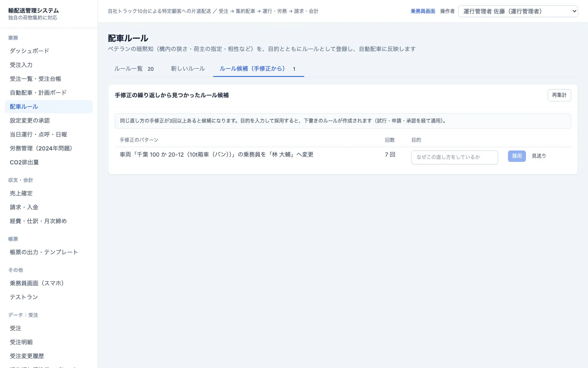This screenshot has height=368, width=588.
Task: Click 見送り for the rule candidate
Action: [x=539, y=156]
